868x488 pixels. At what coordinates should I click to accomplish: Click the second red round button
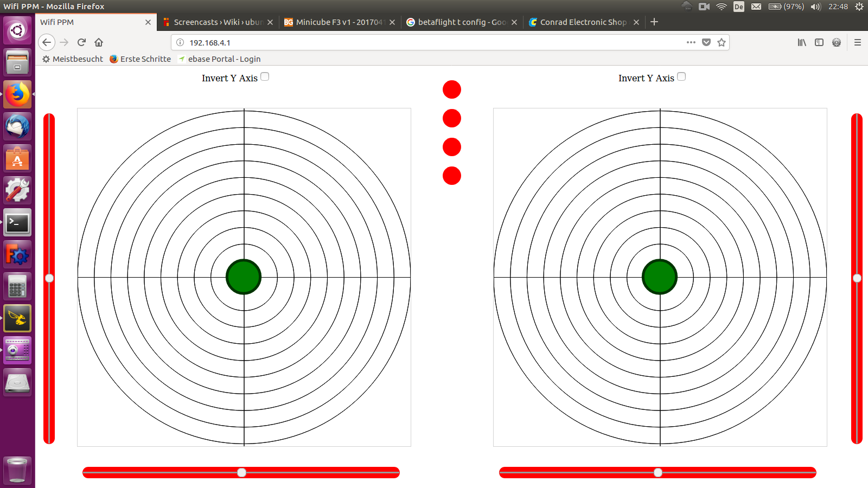452,118
